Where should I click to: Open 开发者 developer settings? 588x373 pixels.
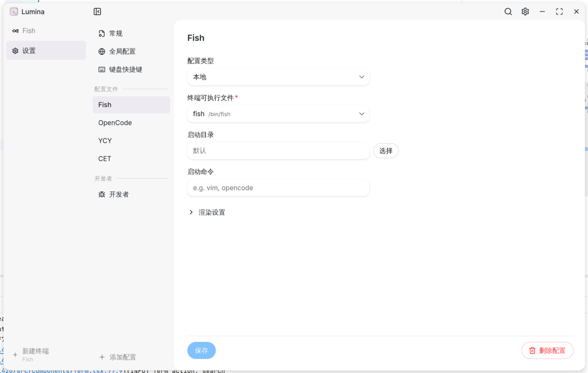131,194
